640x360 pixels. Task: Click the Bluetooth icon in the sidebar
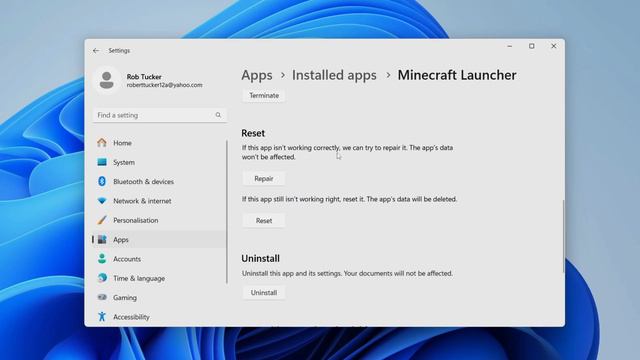(x=102, y=181)
